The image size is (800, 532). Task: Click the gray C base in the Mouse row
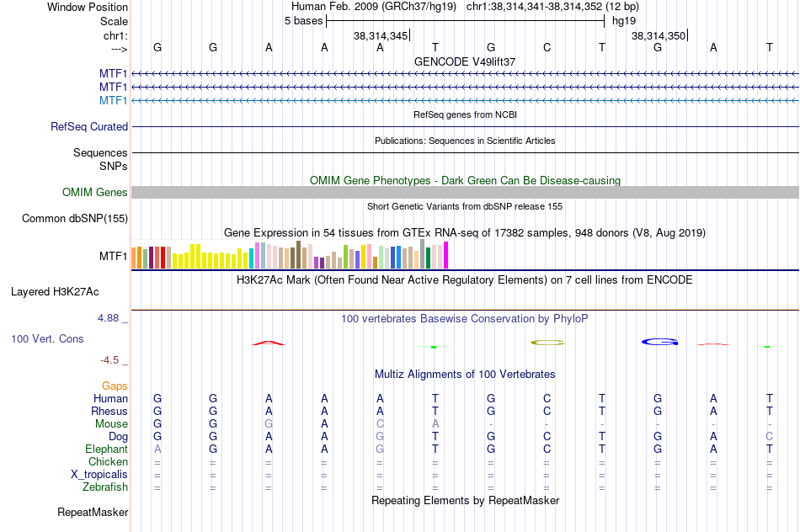coord(380,424)
